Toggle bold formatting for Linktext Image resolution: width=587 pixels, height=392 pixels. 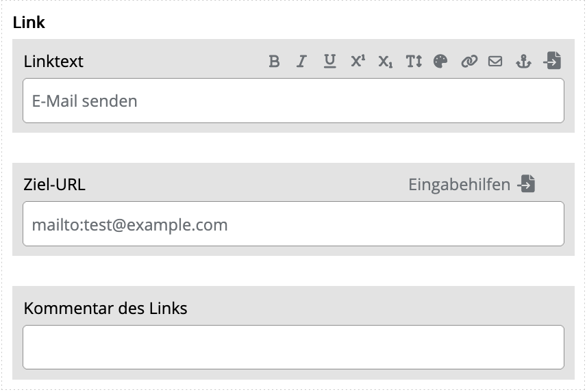(274, 62)
